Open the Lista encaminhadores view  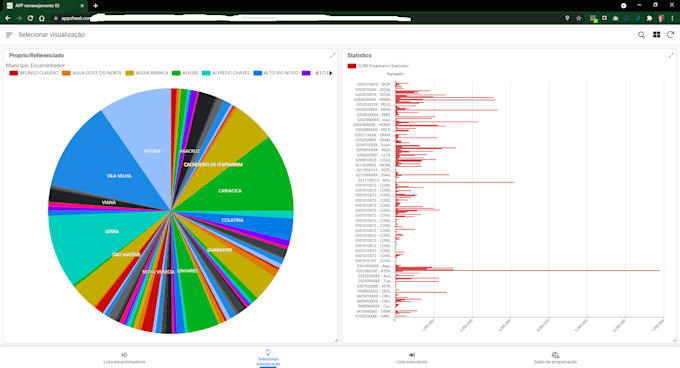point(124,358)
